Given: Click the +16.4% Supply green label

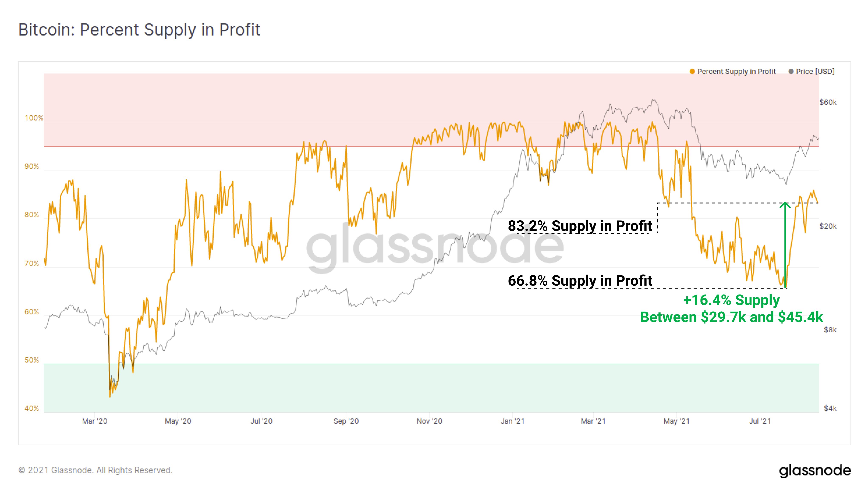Looking at the screenshot, I should click(x=732, y=300).
